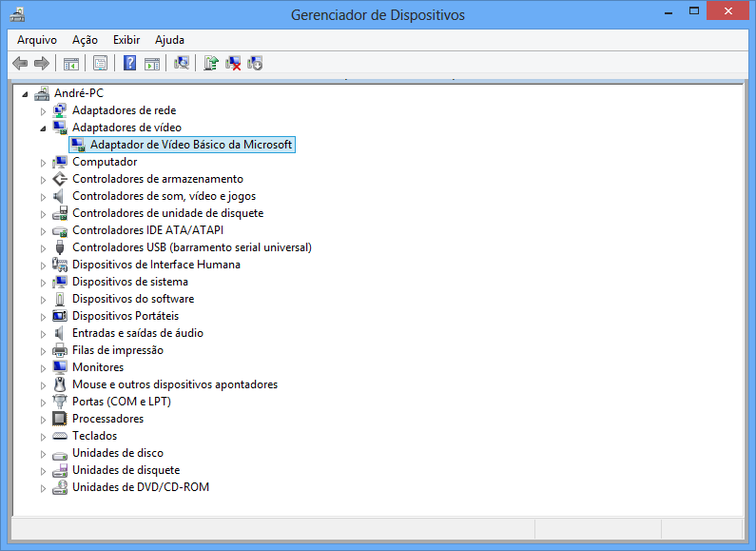The width and height of the screenshot is (756, 551).
Task: Click the Device Manager title bar icon
Action: (17, 15)
